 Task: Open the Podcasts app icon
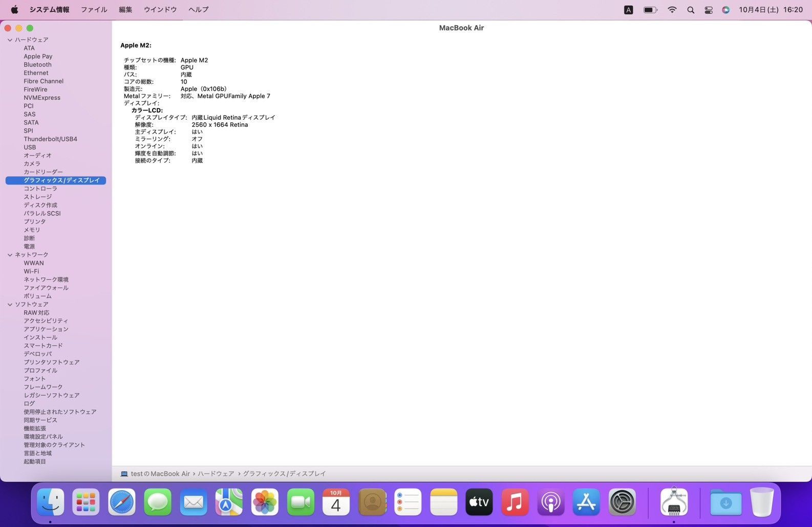coord(550,502)
